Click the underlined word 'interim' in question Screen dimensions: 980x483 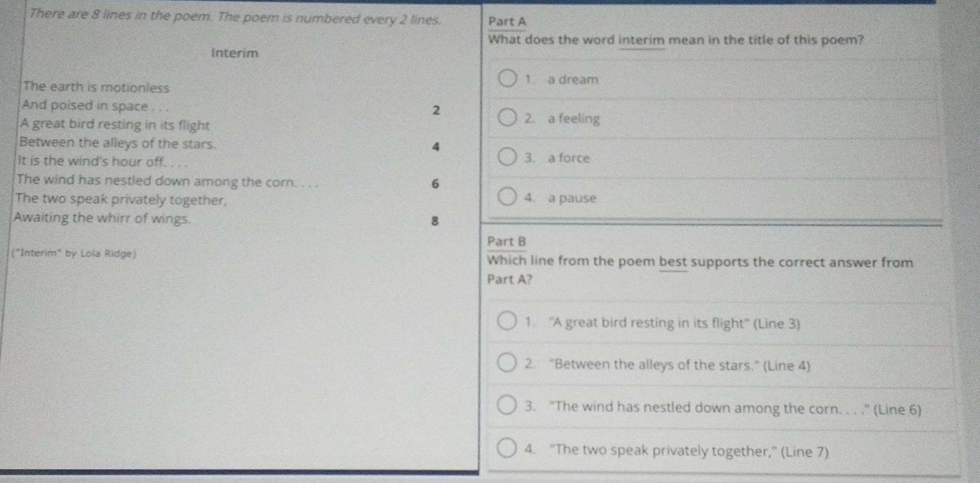pyautogui.click(x=642, y=41)
